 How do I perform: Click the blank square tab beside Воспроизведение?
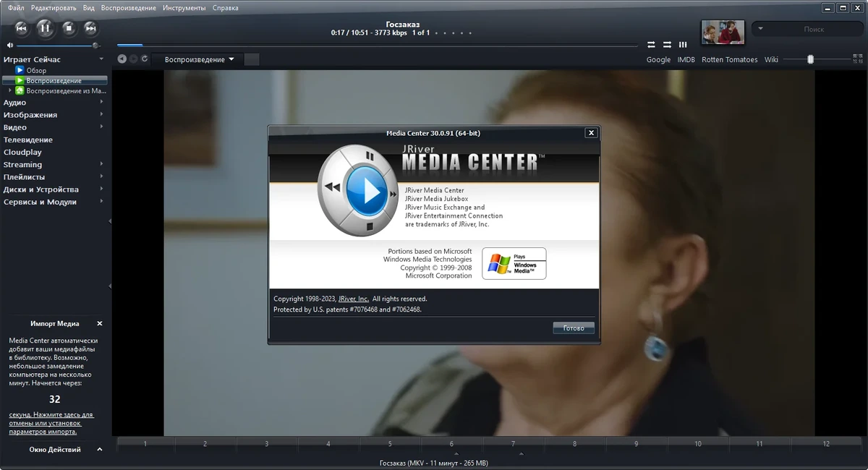click(252, 59)
